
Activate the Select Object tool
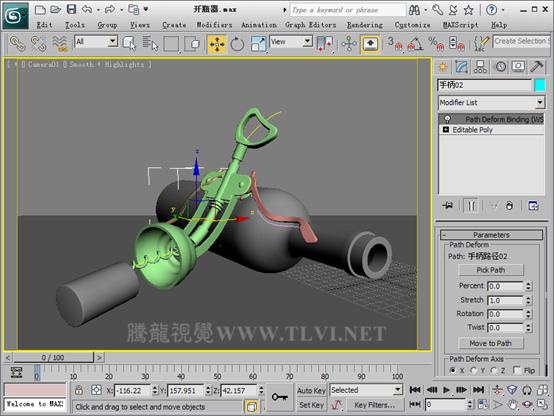click(129, 44)
